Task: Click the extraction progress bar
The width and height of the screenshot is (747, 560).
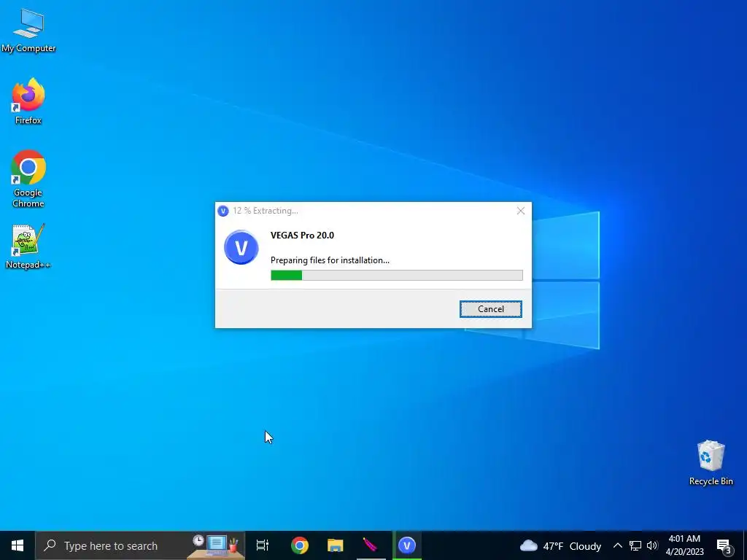Action: [396, 275]
